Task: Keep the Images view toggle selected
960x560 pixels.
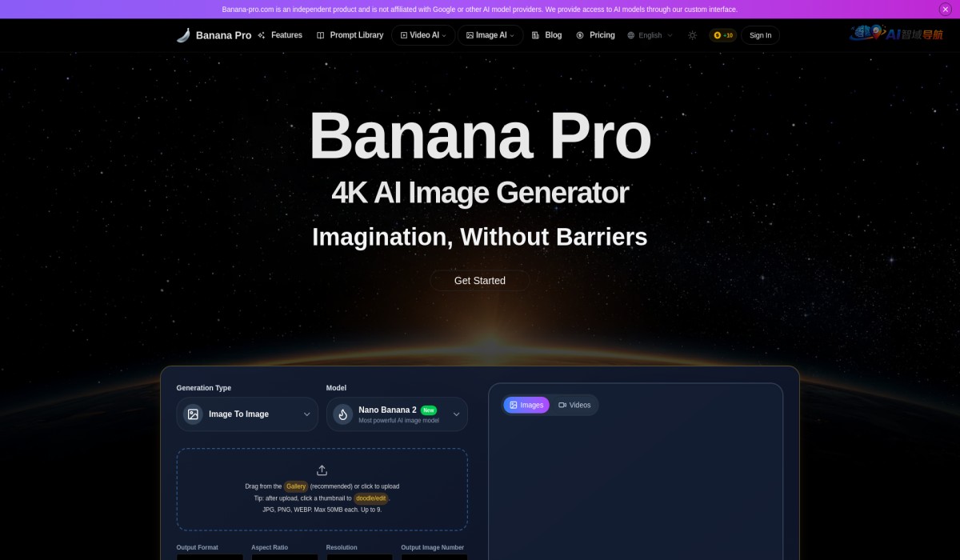Action: pos(526,405)
